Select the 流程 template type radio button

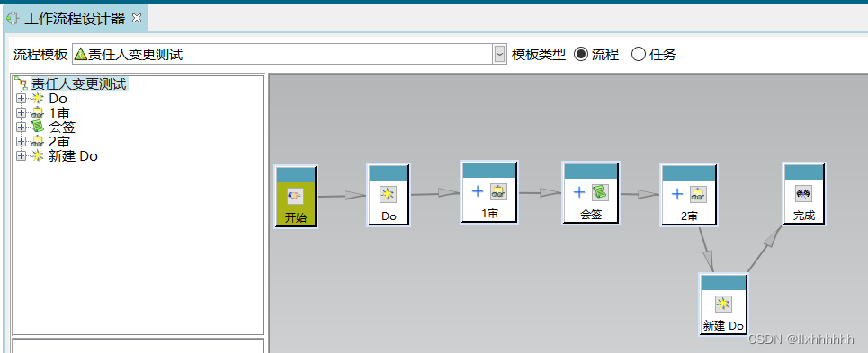(581, 54)
